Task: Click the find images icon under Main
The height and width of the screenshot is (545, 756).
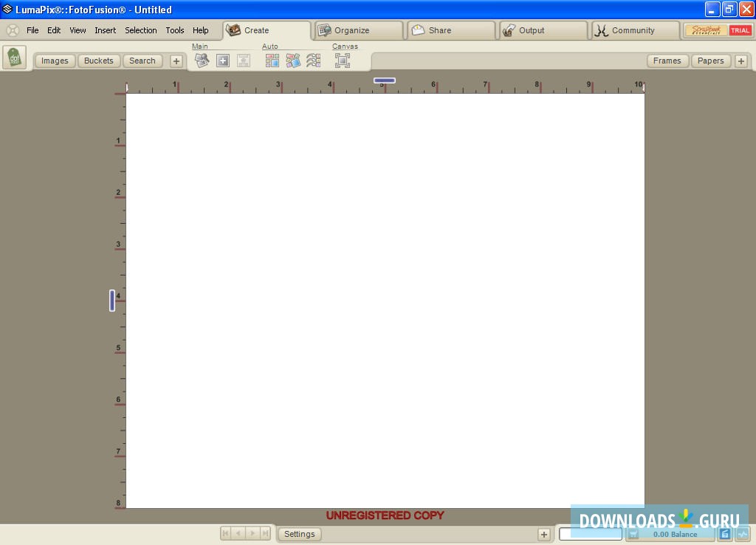Action: click(x=202, y=61)
